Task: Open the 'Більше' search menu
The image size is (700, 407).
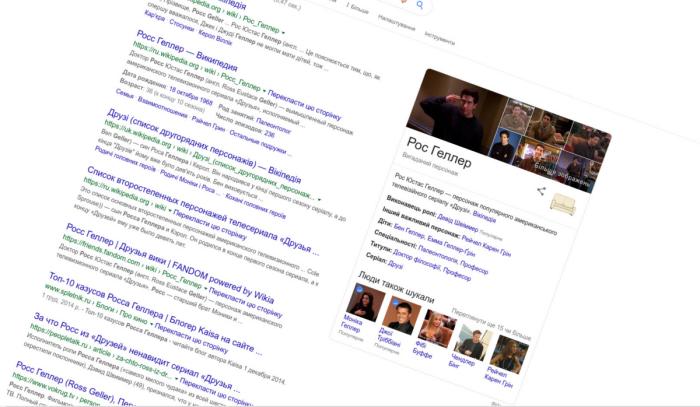Action: (x=357, y=8)
